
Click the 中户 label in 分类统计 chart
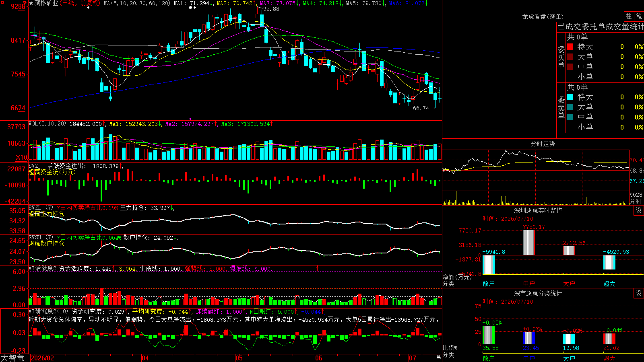click(528, 358)
